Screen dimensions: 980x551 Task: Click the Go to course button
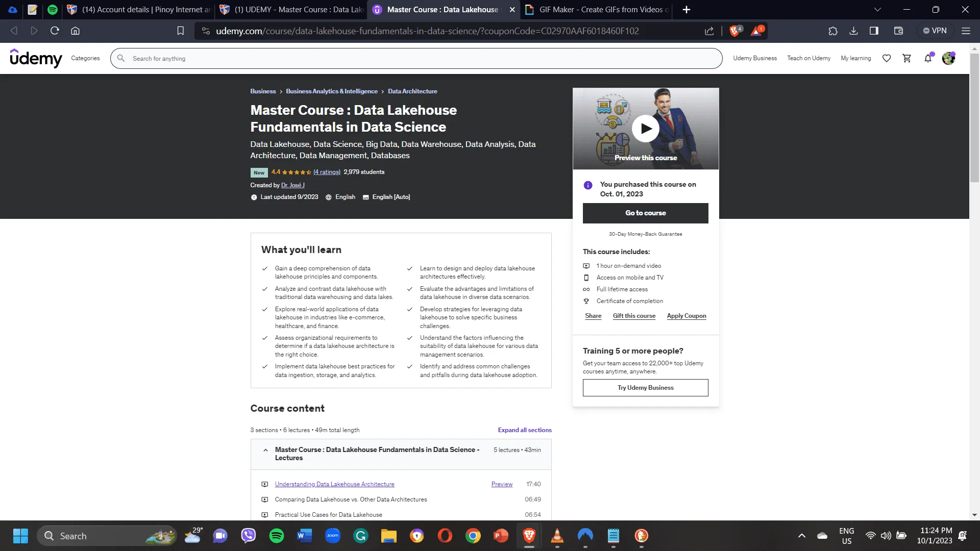(x=646, y=213)
